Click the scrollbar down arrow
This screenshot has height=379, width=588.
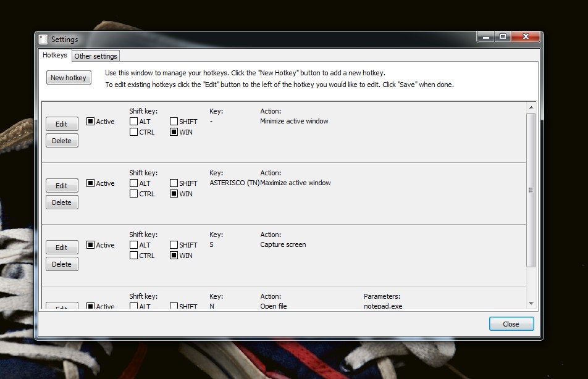coord(531,304)
